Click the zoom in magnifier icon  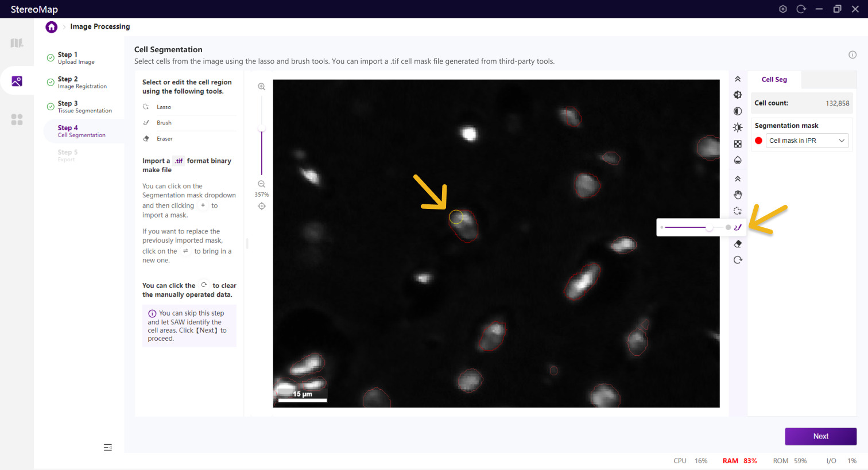[x=262, y=87]
